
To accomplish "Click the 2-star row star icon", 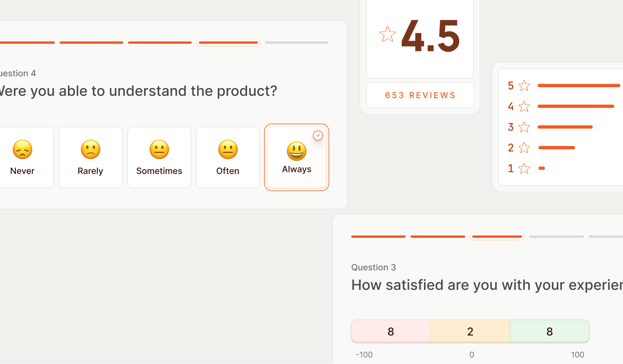I will tap(524, 148).
